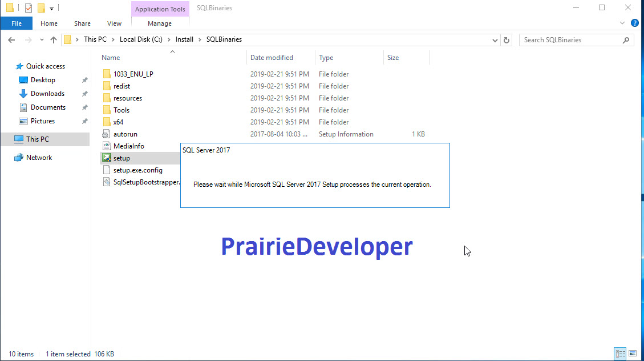644x361 pixels.
Task: Click the 1 KB size of autorun
Action: [418, 134]
